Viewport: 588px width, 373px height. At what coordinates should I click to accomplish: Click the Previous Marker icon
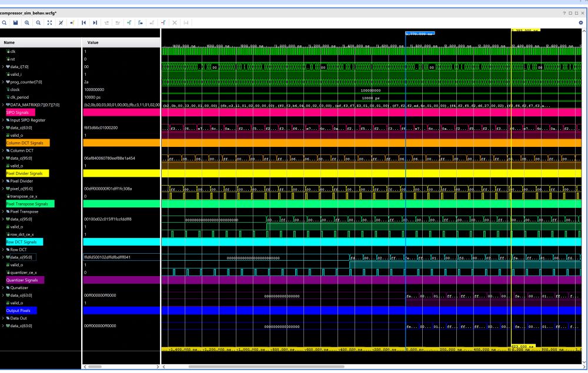(141, 23)
